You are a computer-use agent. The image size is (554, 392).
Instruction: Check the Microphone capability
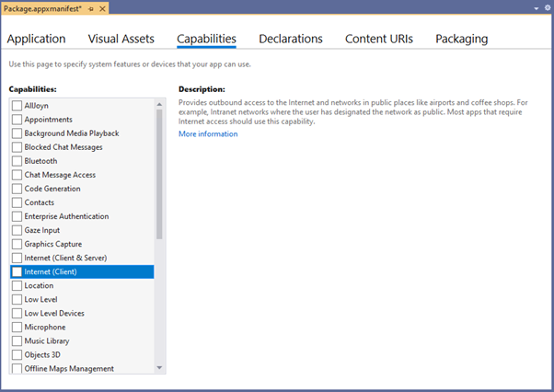click(x=17, y=327)
